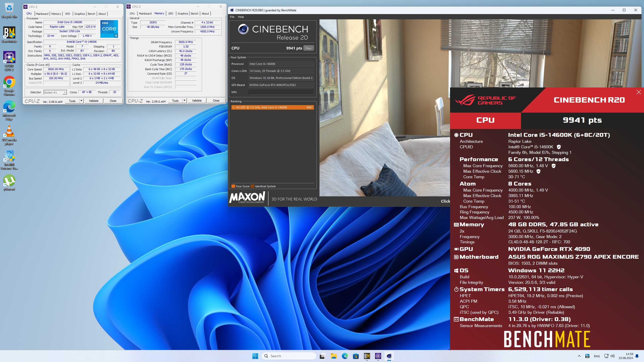
Task: Open the Socket #1 selection dropdown
Action: [x=55, y=92]
